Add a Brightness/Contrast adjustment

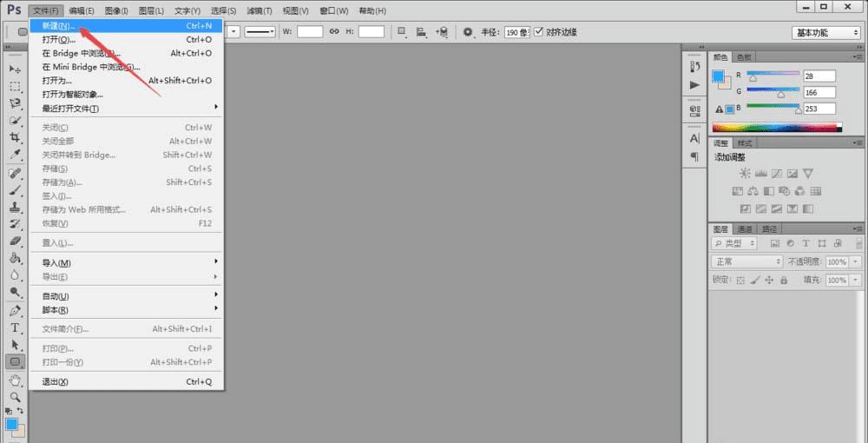pyautogui.click(x=745, y=174)
